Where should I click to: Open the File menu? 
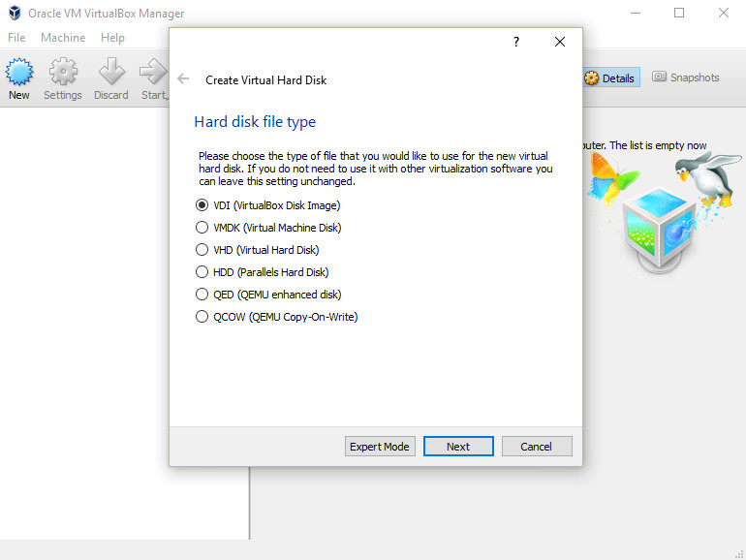click(16, 38)
